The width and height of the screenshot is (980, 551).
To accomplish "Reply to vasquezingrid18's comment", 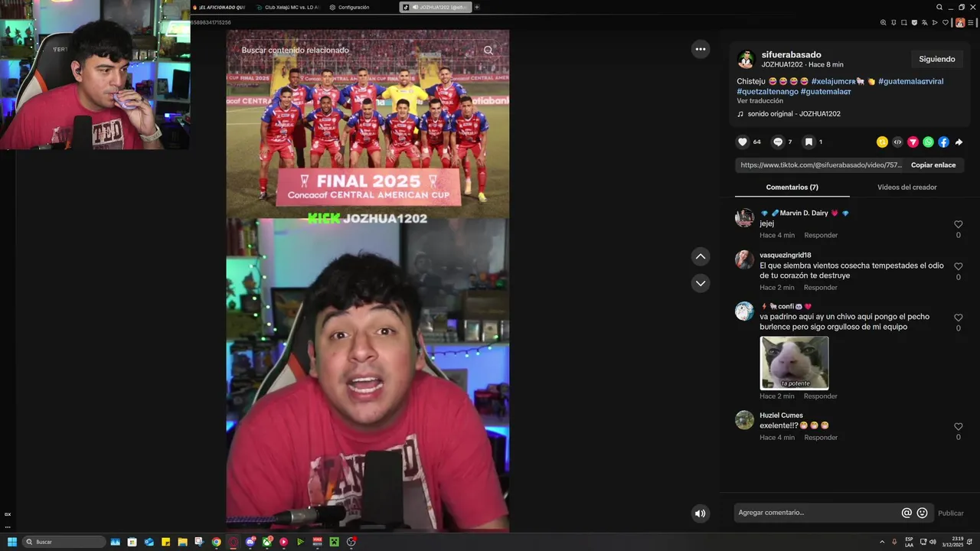I will pos(821,288).
